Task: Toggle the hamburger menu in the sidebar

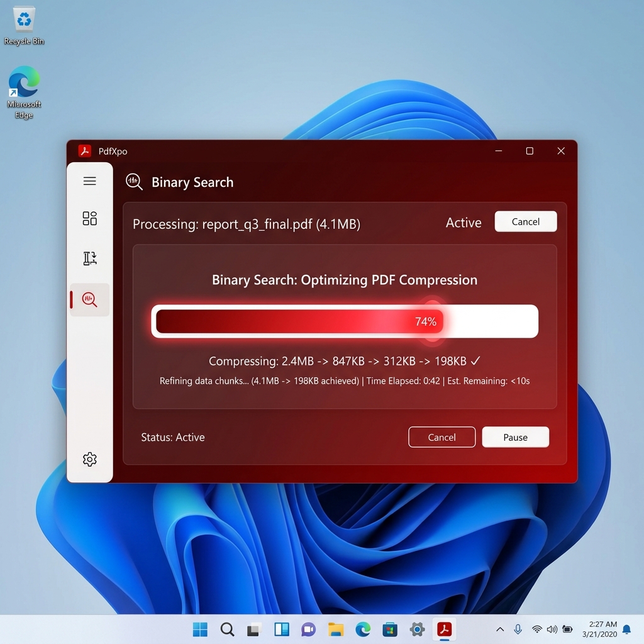Action: coord(89,181)
